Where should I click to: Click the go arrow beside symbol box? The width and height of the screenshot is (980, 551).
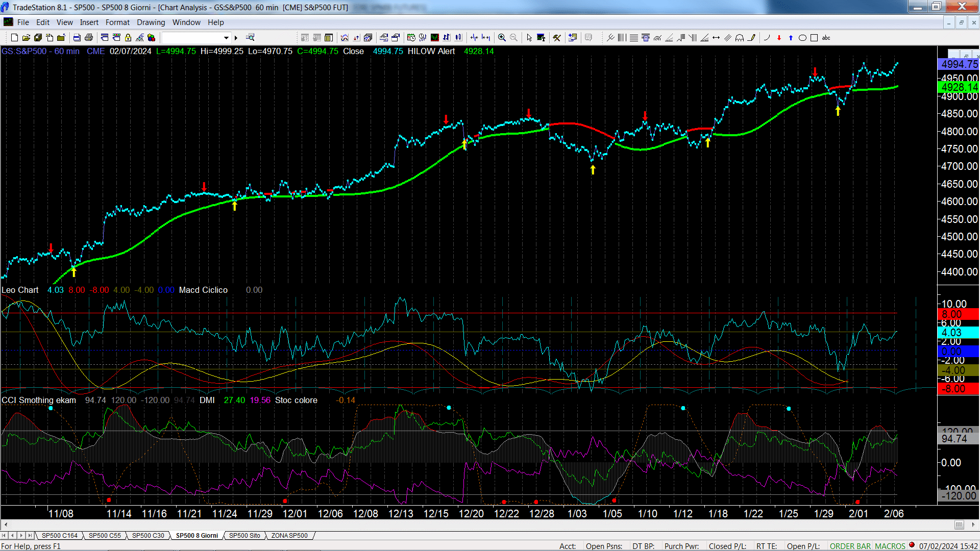point(236,38)
